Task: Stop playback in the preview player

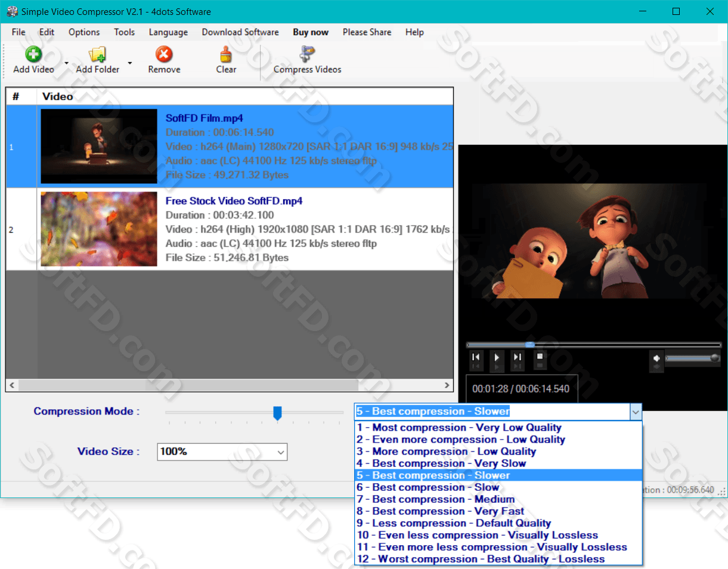Action: coord(540,357)
